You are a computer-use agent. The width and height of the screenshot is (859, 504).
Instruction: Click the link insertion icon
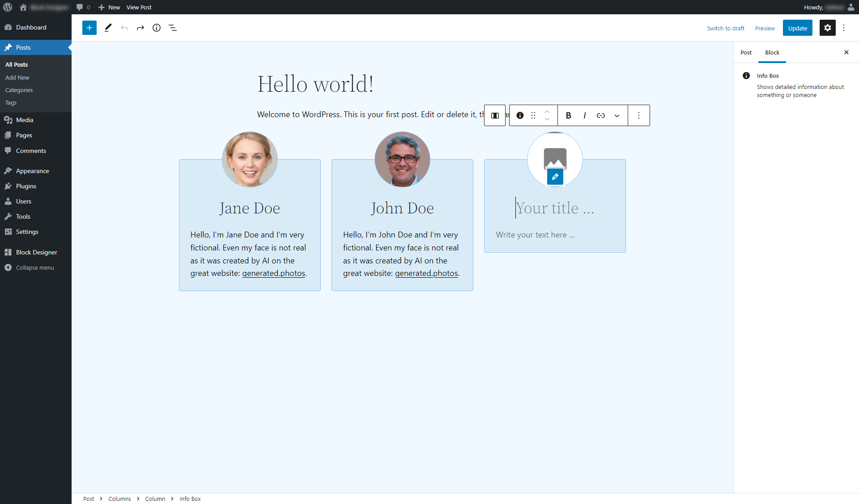tap(600, 115)
